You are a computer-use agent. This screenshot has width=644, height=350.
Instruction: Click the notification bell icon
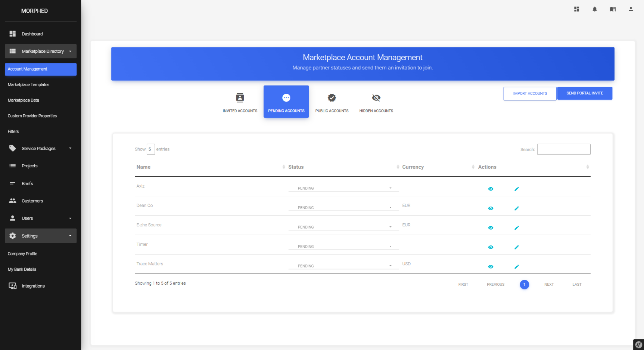(595, 9)
